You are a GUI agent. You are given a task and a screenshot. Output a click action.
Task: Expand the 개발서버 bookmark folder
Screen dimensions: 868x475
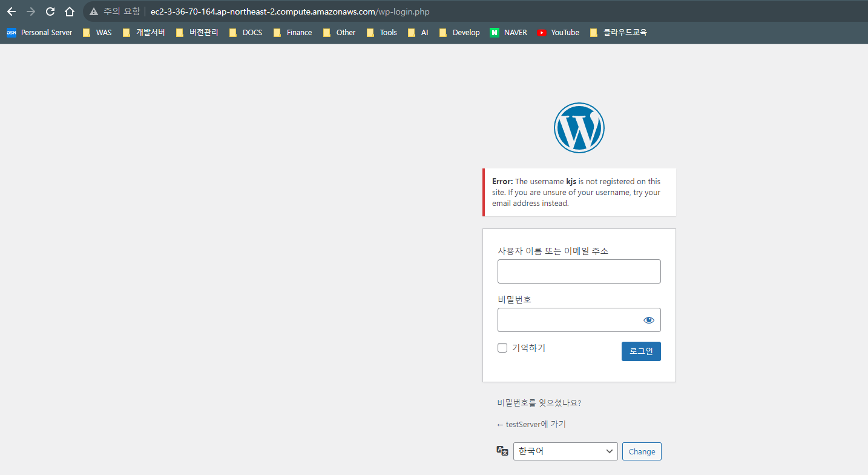[x=143, y=33]
